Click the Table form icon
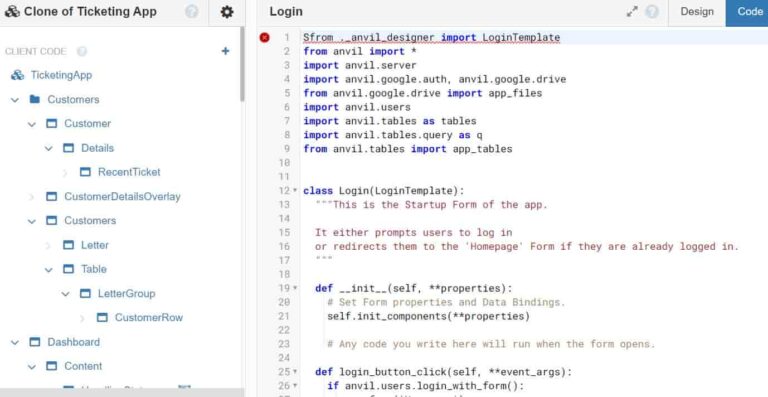768x397 pixels. point(69,269)
